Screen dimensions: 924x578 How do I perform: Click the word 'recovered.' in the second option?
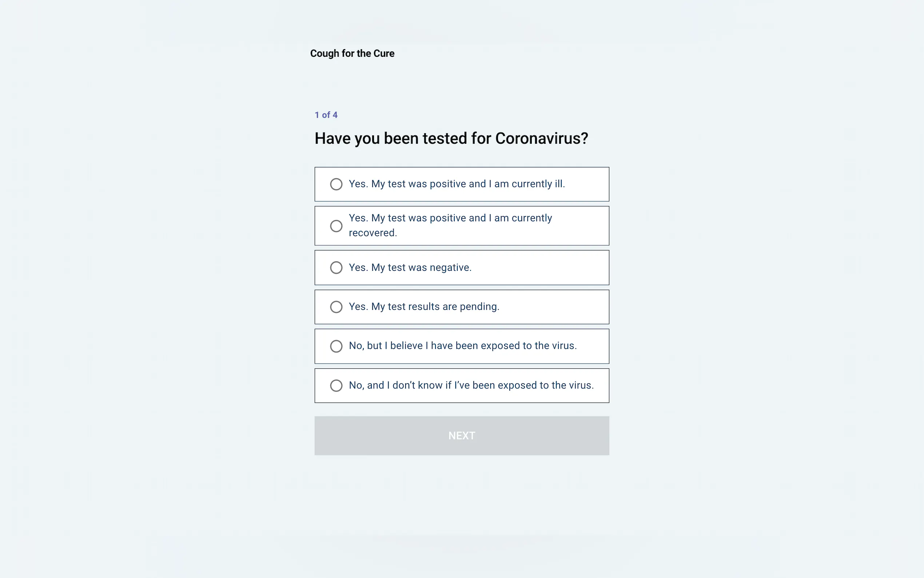[373, 233]
